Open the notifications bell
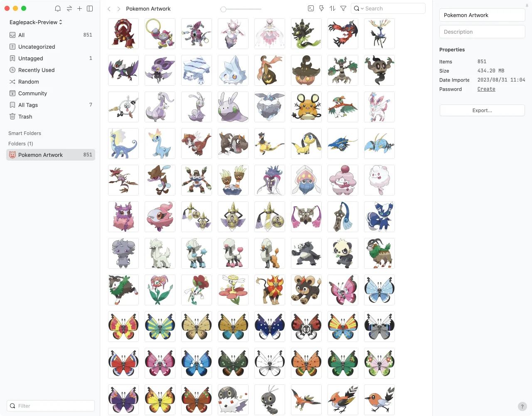The image size is (532, 416). [58, 8]
